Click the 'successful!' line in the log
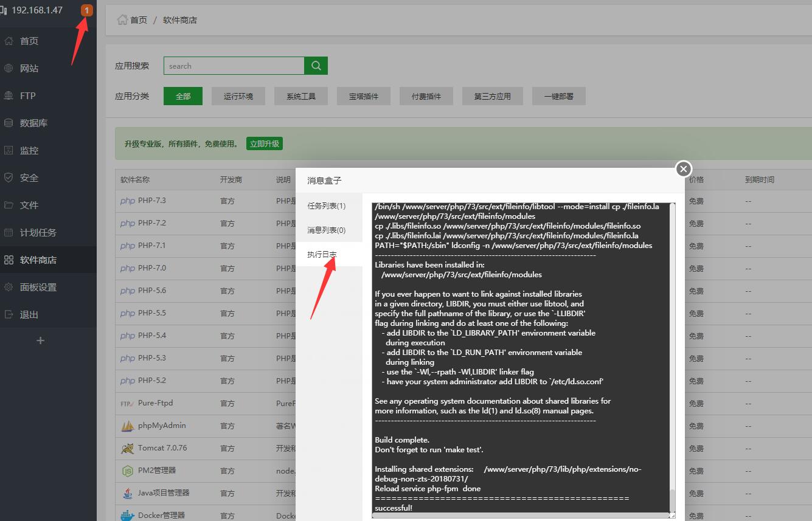 394,508
